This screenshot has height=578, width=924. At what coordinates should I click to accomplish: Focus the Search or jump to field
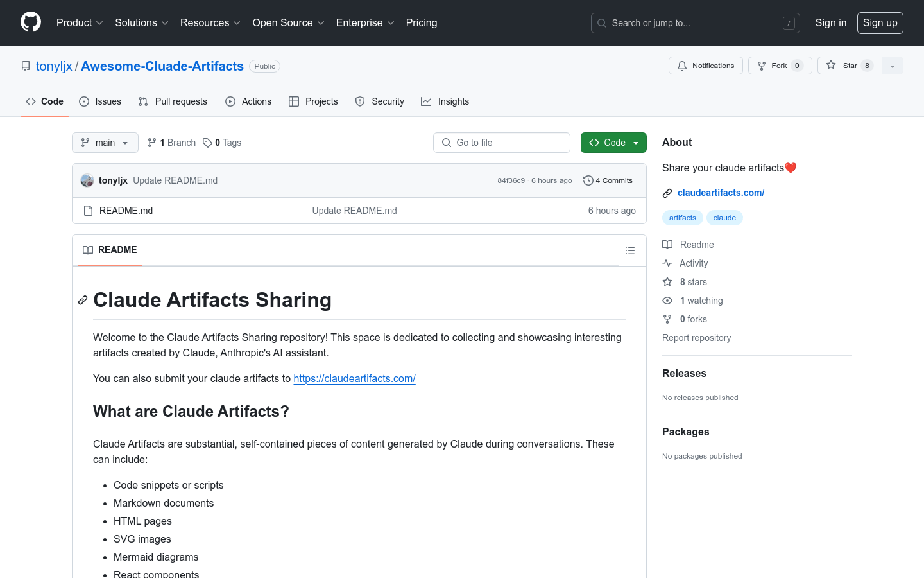[696, 23]
